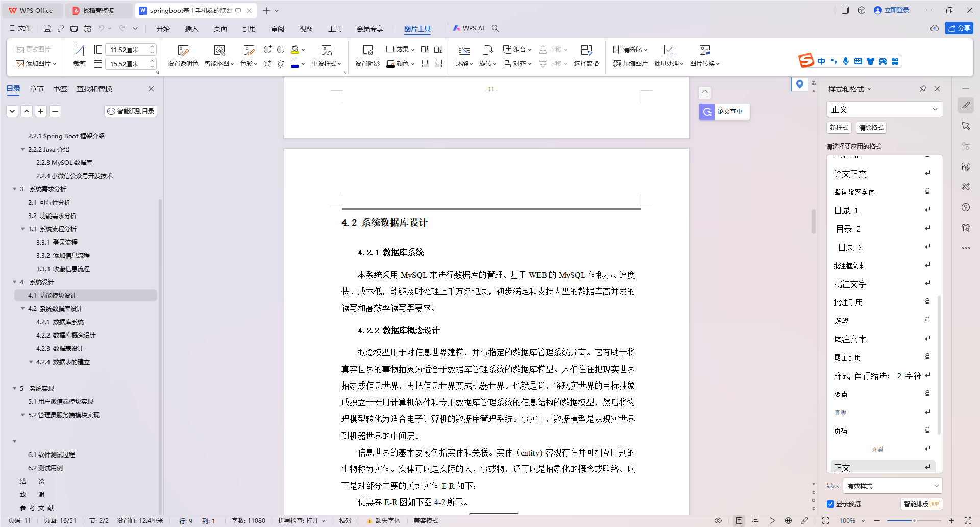980x527 pixels.
Task: Expand the 效果 effects dropdown
Action: 400,50
